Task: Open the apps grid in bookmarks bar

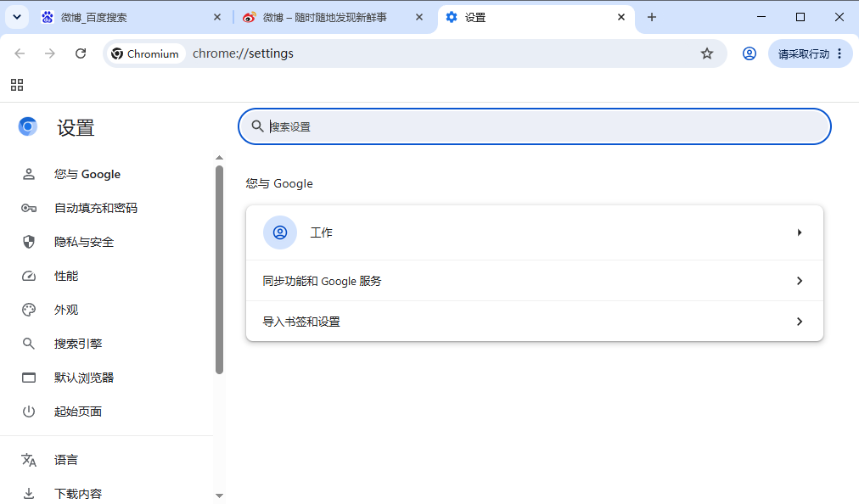Action: [17, 85]
